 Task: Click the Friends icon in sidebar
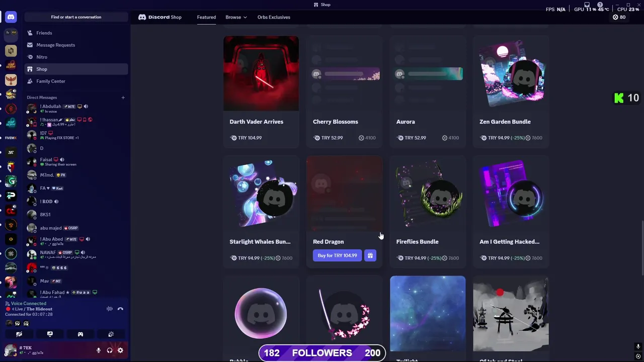coord(30,33)
